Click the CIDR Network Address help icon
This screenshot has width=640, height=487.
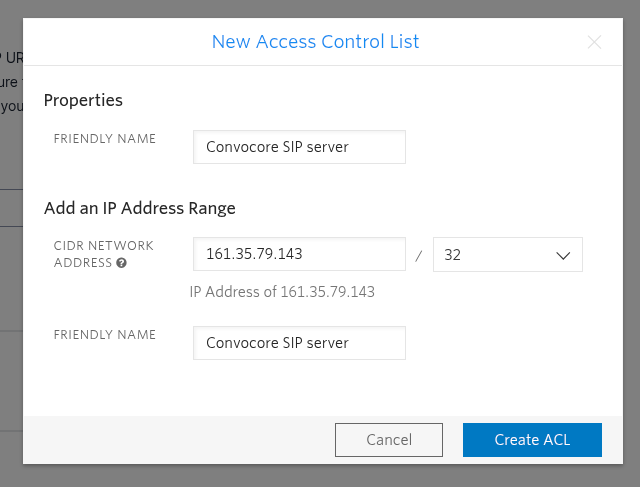[121, 263]
